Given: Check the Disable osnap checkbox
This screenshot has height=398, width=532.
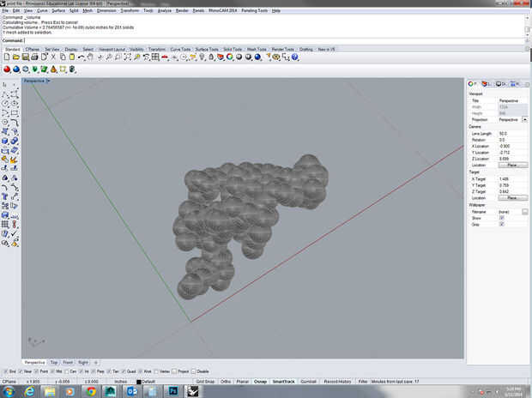Looking at the screenshot, I should 193,371.
